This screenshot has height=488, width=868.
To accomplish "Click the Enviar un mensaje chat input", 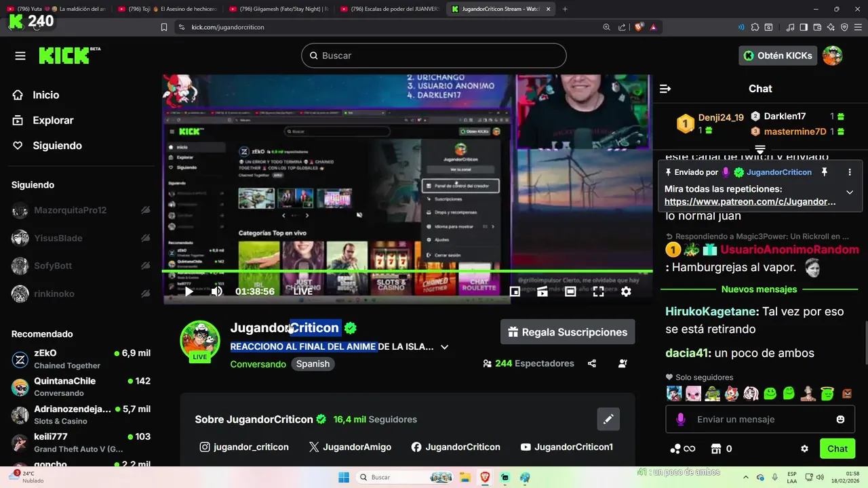I will (x=759, y=420).
